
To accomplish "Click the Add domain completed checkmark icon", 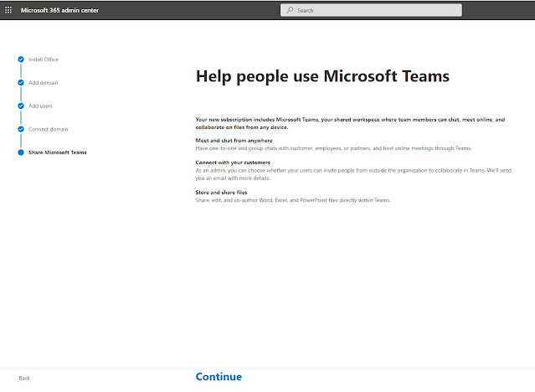I will pyautogui.click(x=21, y=82).
